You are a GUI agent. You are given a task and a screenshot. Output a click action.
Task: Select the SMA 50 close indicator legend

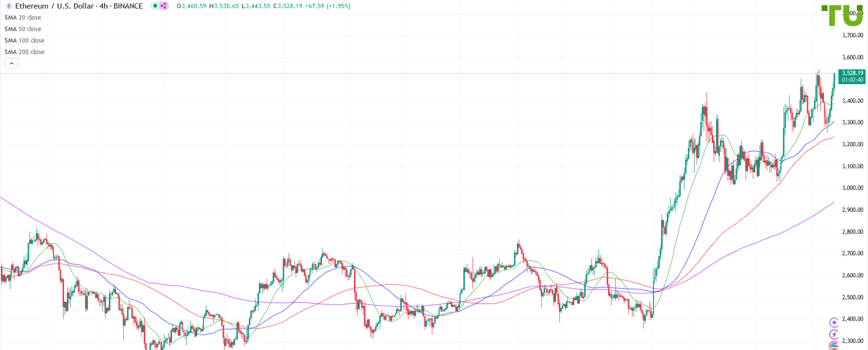(x=23, y=29)
